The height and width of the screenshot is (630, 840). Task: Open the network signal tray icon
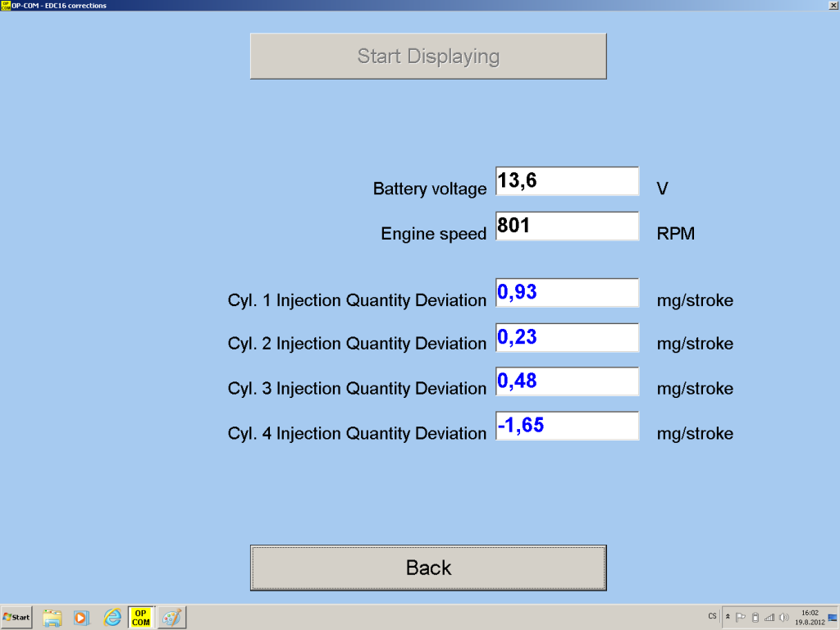769,617
